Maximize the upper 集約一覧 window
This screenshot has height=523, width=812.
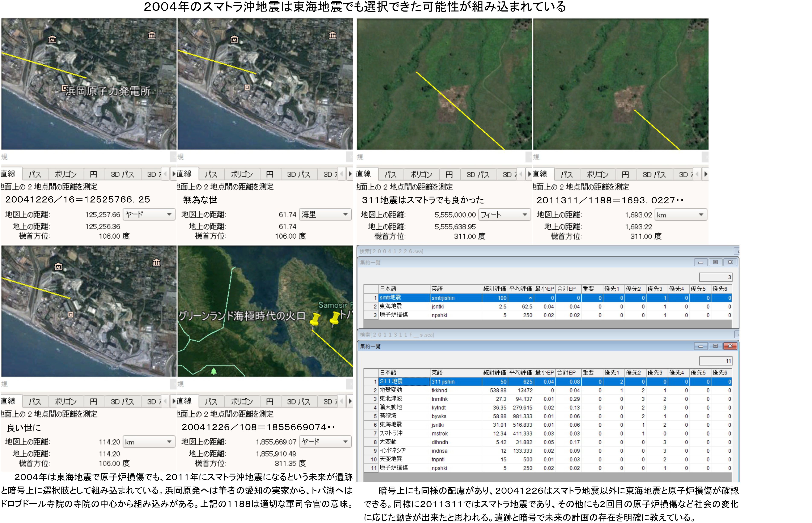(x=715, y=262)
